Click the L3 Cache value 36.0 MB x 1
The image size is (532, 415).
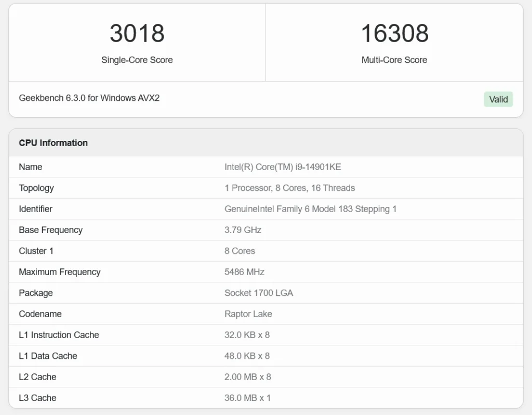[x=247, y=398]
